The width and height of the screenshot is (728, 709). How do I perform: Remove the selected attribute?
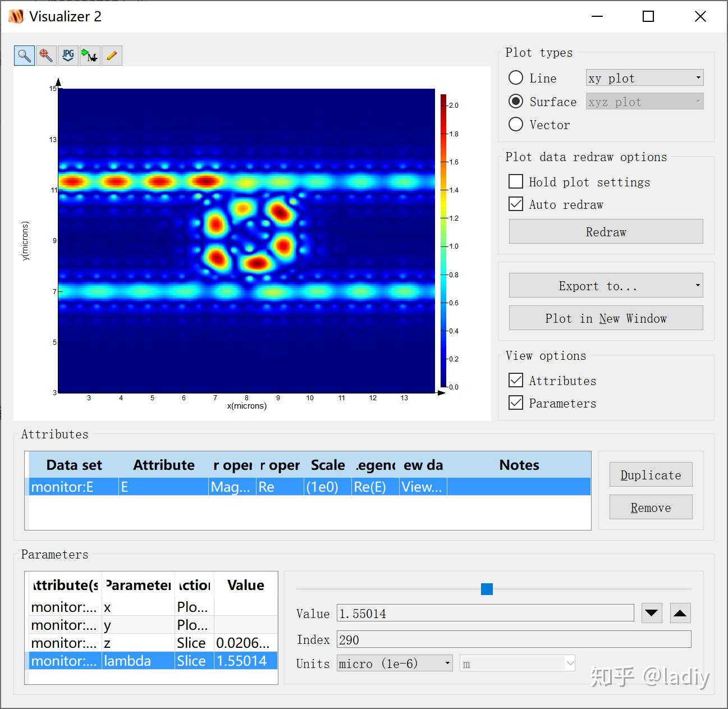tap(651, 507)
